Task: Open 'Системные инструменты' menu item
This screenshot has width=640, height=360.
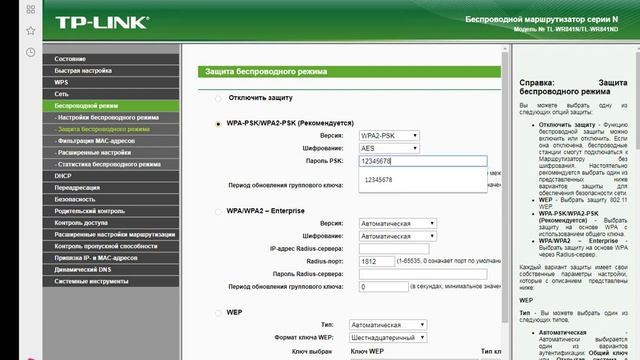Action: (111, 281)
